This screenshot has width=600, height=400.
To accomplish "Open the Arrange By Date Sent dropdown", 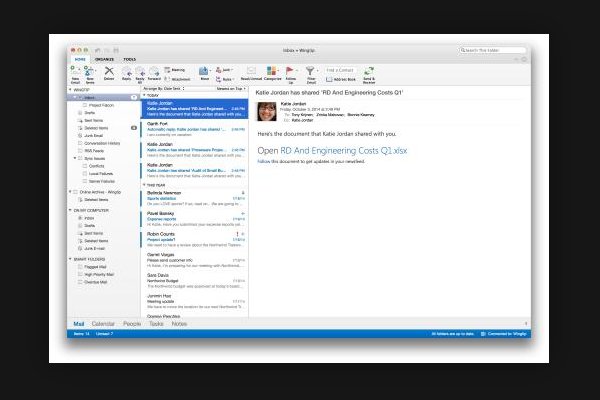I will [164, 88].
